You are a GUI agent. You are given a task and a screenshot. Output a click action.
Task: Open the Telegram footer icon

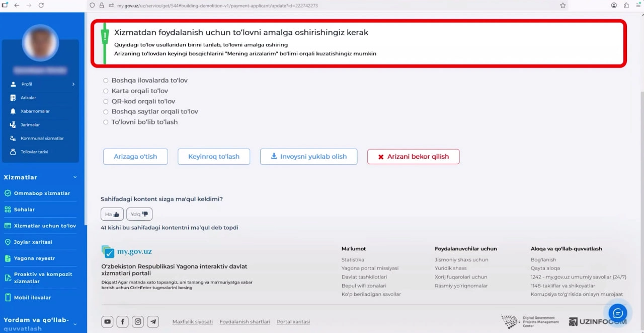[153, 321]
